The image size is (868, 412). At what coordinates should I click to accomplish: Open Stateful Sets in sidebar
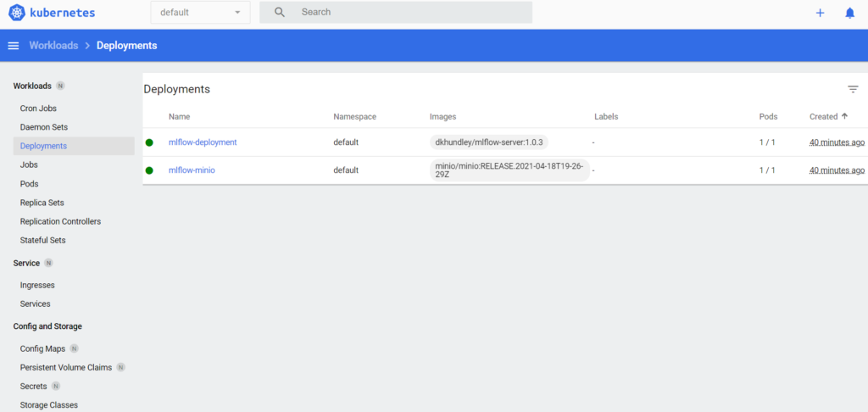click(x=42, y=241)
